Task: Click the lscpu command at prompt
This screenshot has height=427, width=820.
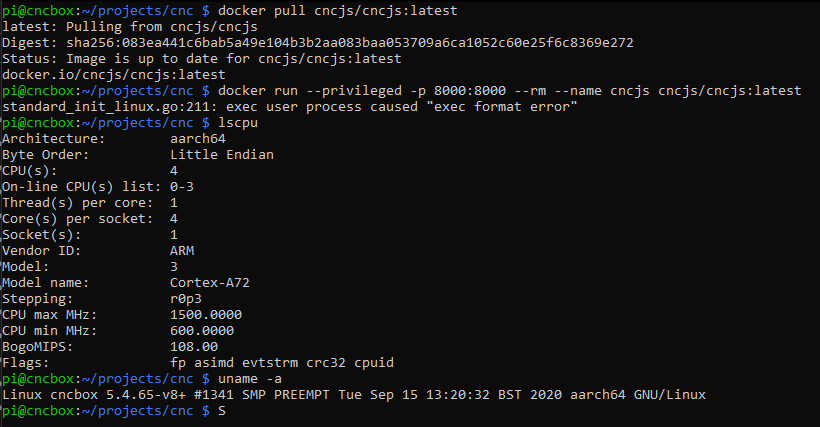Action: tap(238, 123)
